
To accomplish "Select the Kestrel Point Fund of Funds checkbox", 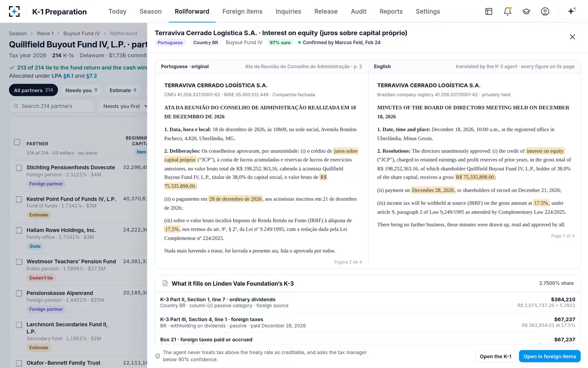I will (x=19, y=200).
